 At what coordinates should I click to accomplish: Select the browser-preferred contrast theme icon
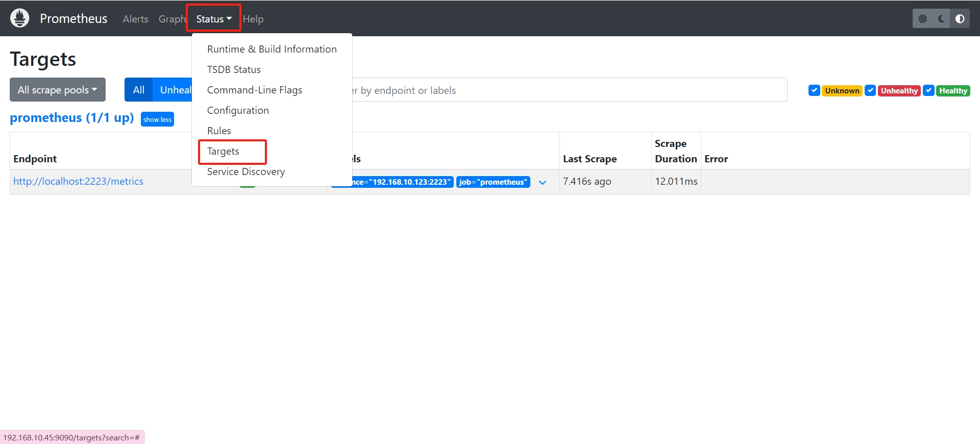960,19
